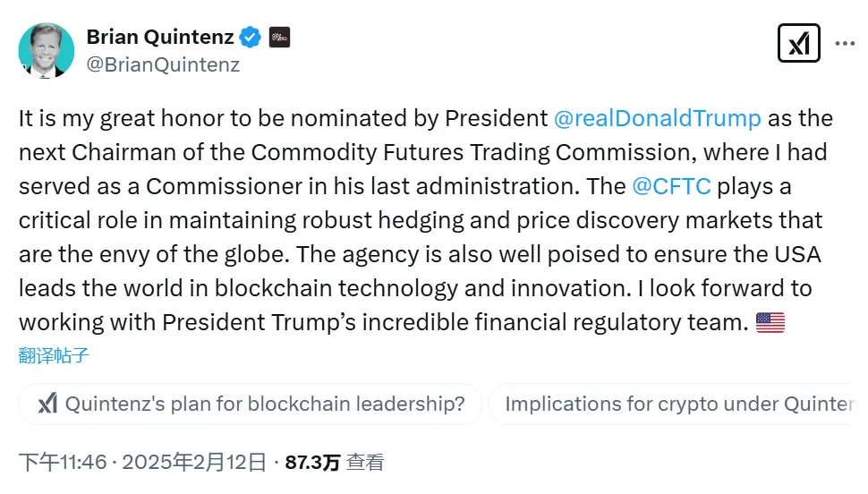Click the Grok icon in the blockchain leadership chip
Viewport: 868px width, 494px height.
(47, 404)
